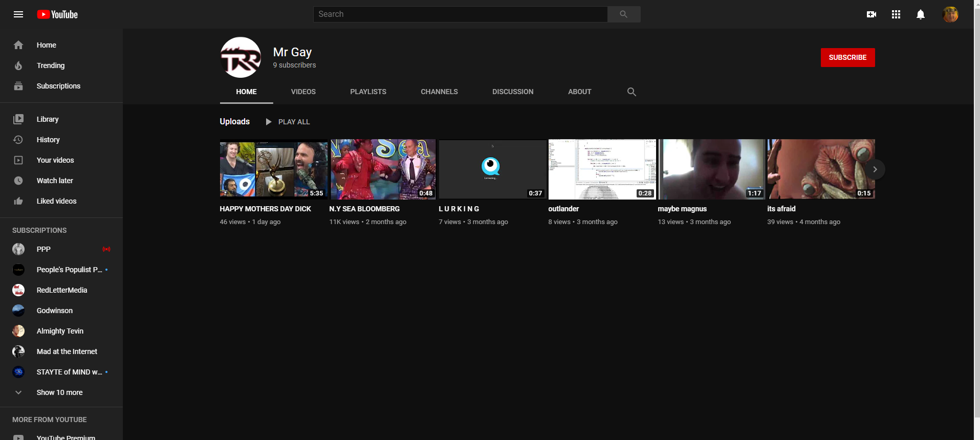Screen dimensions: 980x440
Task: Click the Liked videos thumbs-up icon
Action: pos(18,201)
